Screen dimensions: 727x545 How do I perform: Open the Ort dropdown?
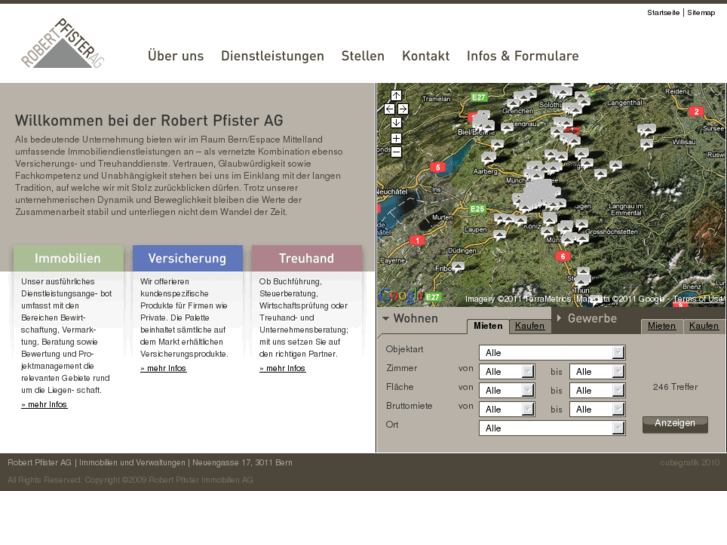coord(552,428)
